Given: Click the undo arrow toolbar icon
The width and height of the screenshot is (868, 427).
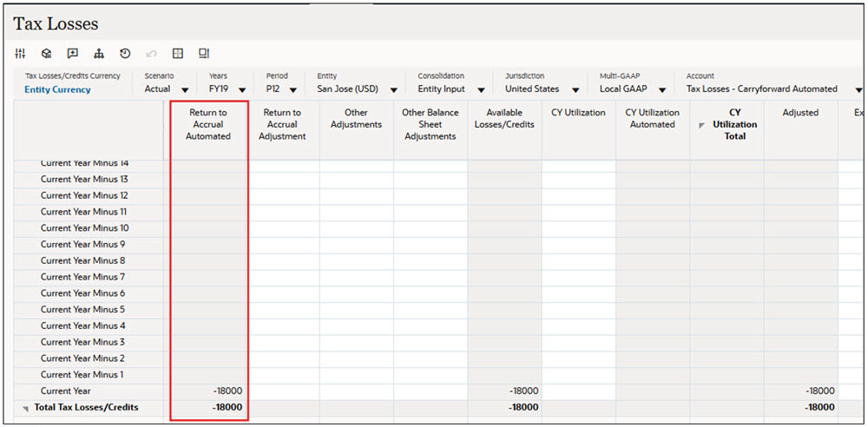Looking at the screenshot, I should (152, 54).
